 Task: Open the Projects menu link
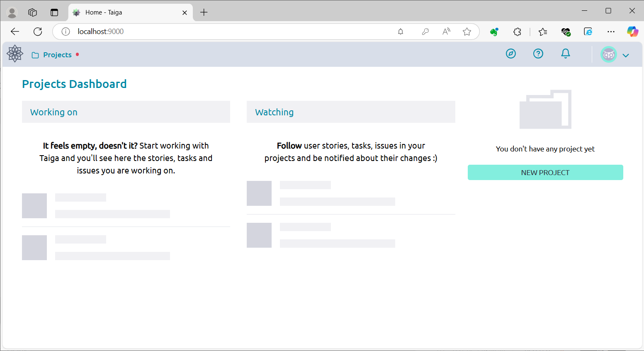(52, 55)
